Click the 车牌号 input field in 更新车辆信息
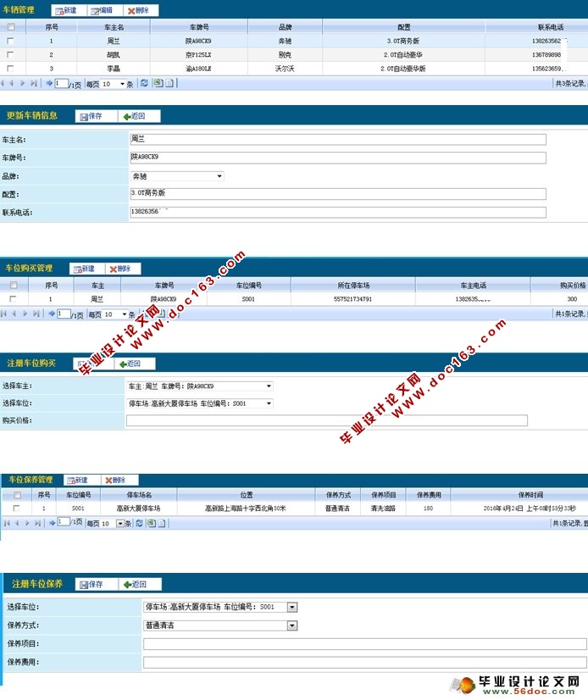Image resolution: width=588 pixels, height=700 pixels. [x=337, y=158]
